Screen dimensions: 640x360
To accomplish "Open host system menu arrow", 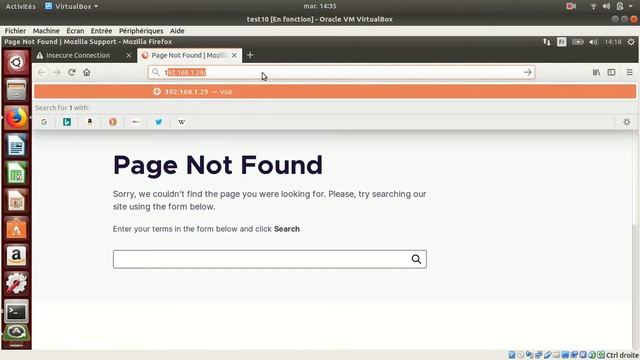I will click(x=631, y=6).
